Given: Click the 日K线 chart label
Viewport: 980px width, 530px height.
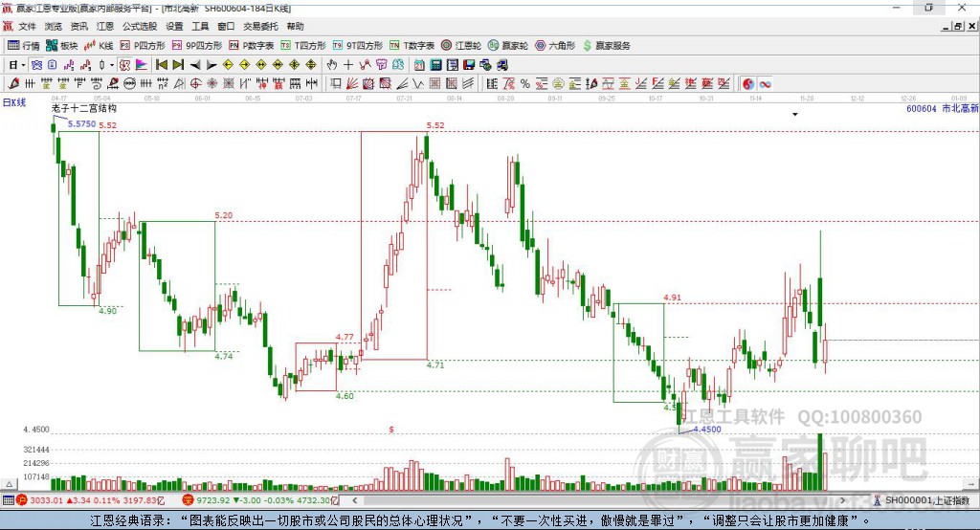Looking at the screenshot, I should 13,102.
